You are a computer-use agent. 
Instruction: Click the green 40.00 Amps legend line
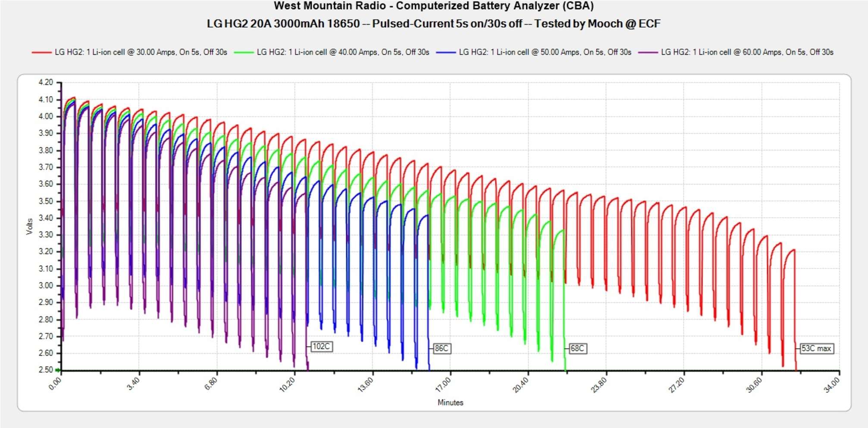[x=244, y=52]
